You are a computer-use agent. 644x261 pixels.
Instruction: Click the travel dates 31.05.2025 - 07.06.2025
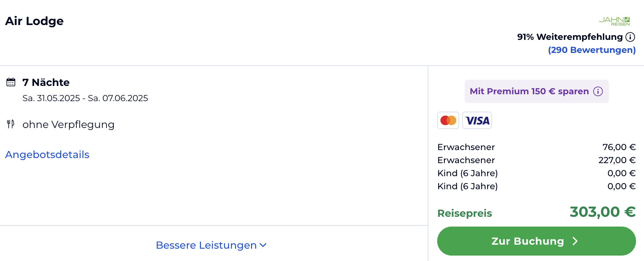pos(85,98)
